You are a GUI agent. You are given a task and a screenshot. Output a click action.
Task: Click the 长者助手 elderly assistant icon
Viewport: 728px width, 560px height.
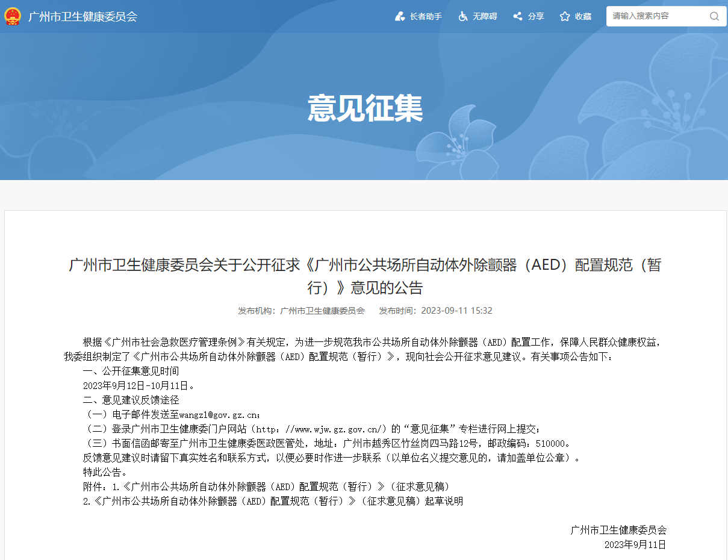tap(399, 16)
